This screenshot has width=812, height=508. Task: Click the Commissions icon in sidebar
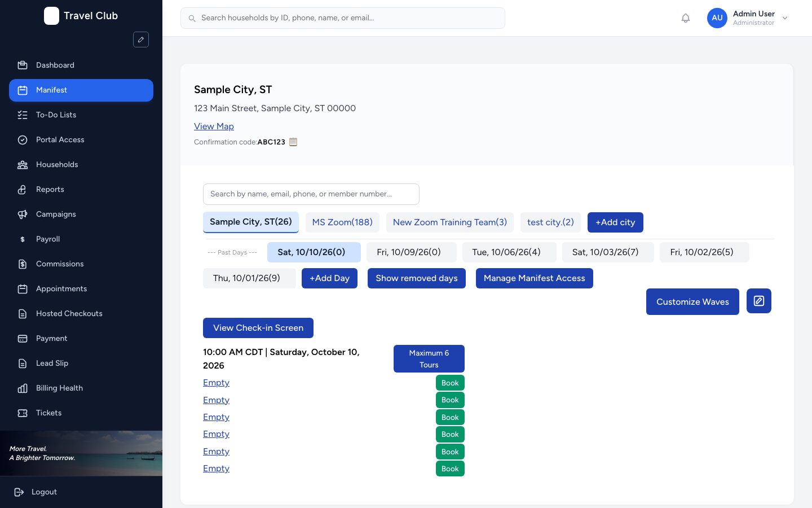tap(23, 264)
